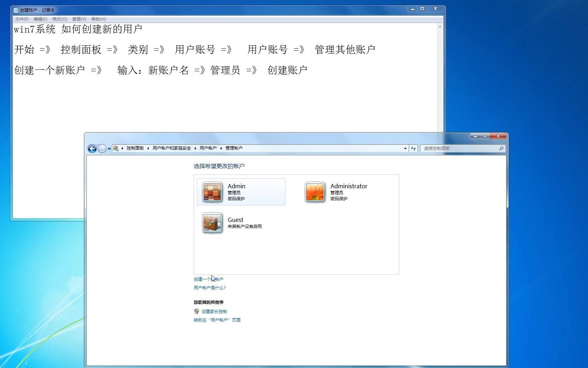The height and width of the screenshot is (368, 588).
Task: Expand the recent pages dropdown arrow
Action: 109,149
